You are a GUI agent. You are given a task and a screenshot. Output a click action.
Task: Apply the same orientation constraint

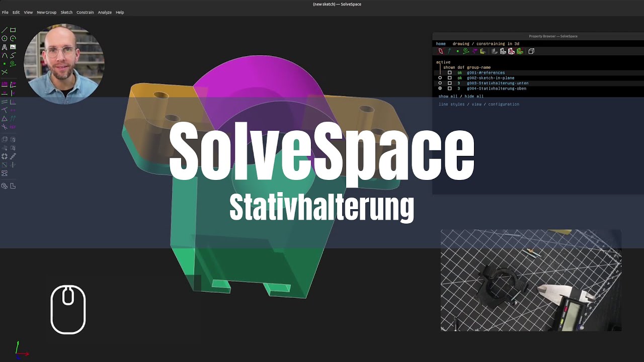13,119
